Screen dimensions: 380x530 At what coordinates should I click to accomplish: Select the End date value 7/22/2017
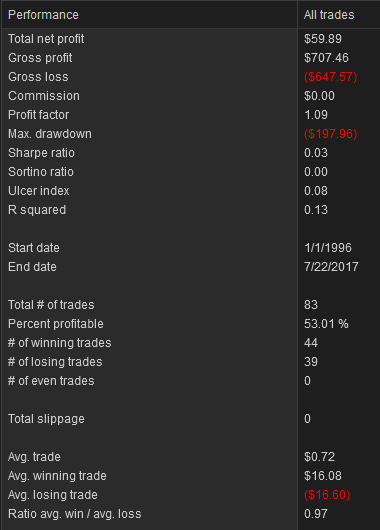[x=331, y=267]
